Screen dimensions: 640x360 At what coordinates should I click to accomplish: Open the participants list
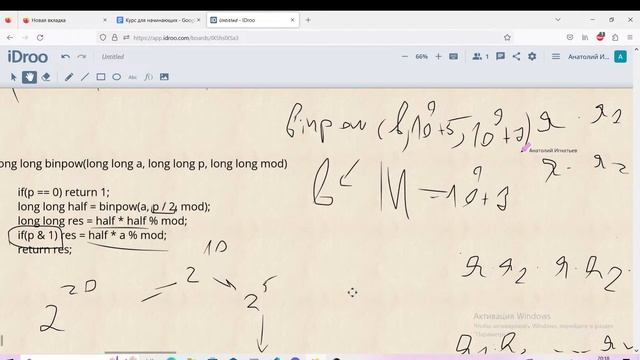(x=480, y=57)
